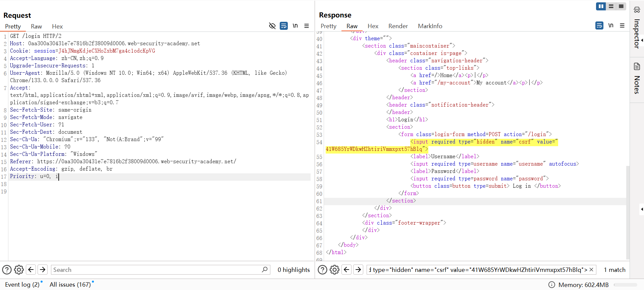This screenshot has height=290, width=644.
Task: Switch to side-by-side split layout
Action: tap(601, 6)
